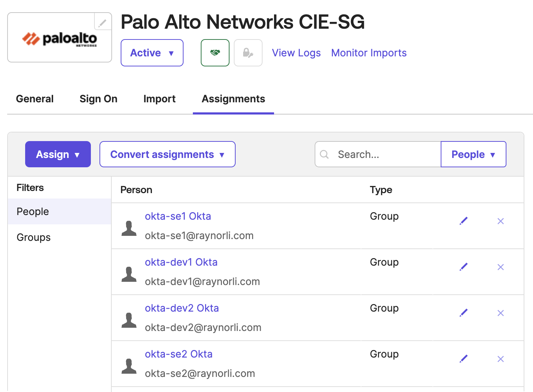Click the okta-dev2@raynorli.com email text
Screen dimensions: 533x392
(203, 327)
